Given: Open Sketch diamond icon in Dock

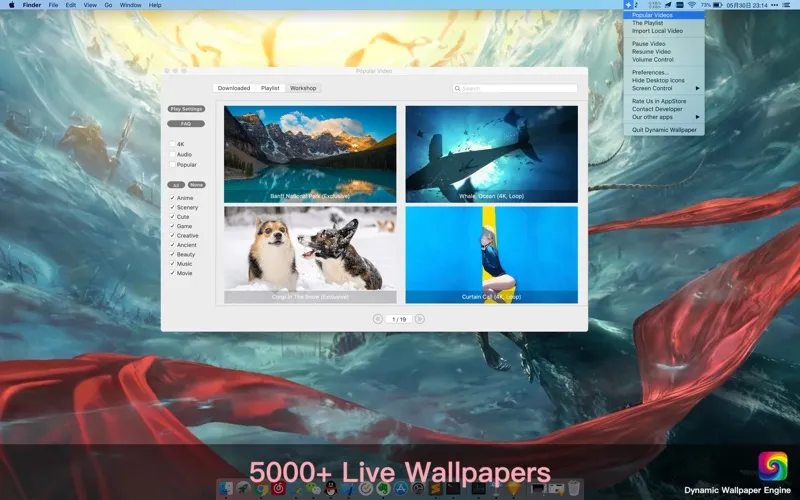Looking at the screenshot, I should [513, 489].
